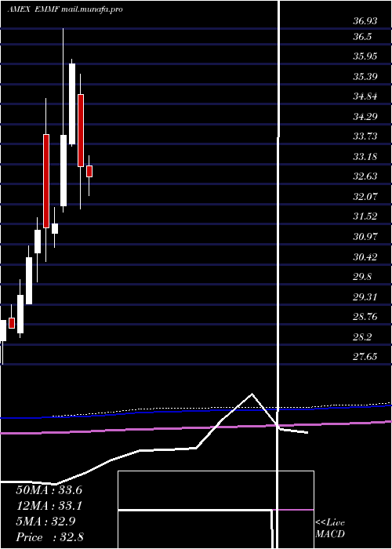The width and height of the screenshot is (392, 549).
Task: Select the 32.07 price level
Action: click(x=365, y=196)
